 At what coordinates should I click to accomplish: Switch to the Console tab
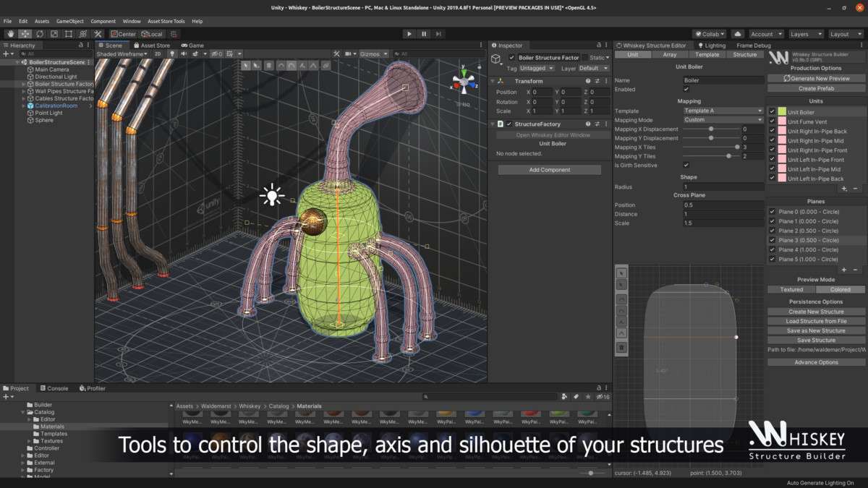(x=54, y=388)
